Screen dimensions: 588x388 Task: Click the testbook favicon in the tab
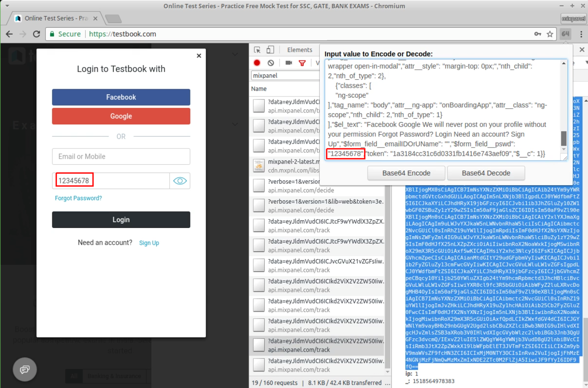click(18, 18)
